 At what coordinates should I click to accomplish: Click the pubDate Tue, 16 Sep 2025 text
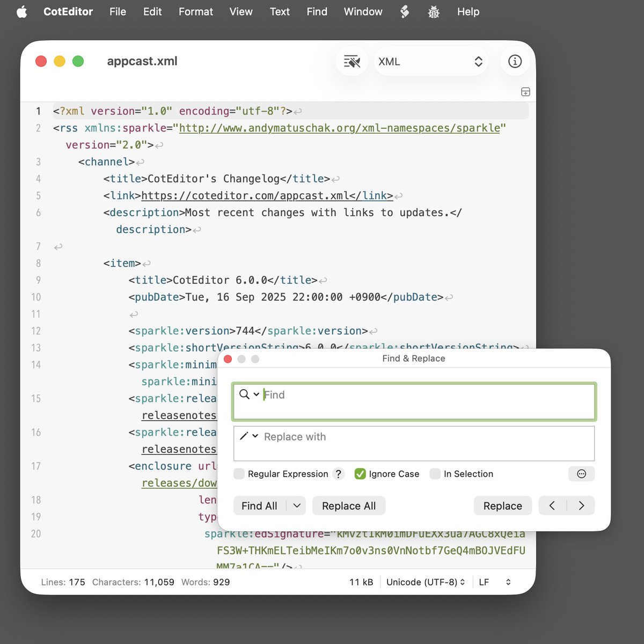[x=286, y=297]
